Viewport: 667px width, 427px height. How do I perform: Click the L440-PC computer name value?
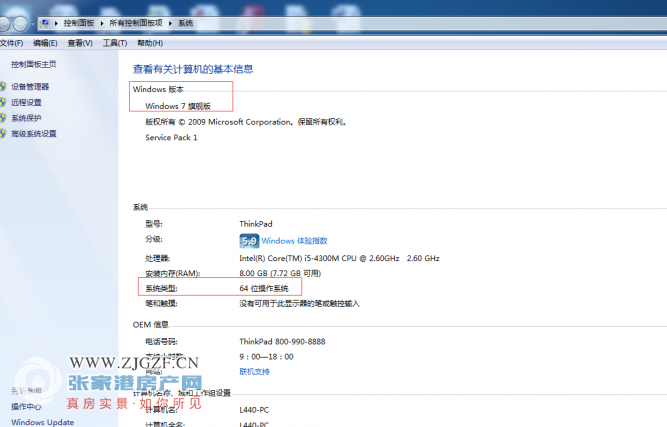(254, 410)
